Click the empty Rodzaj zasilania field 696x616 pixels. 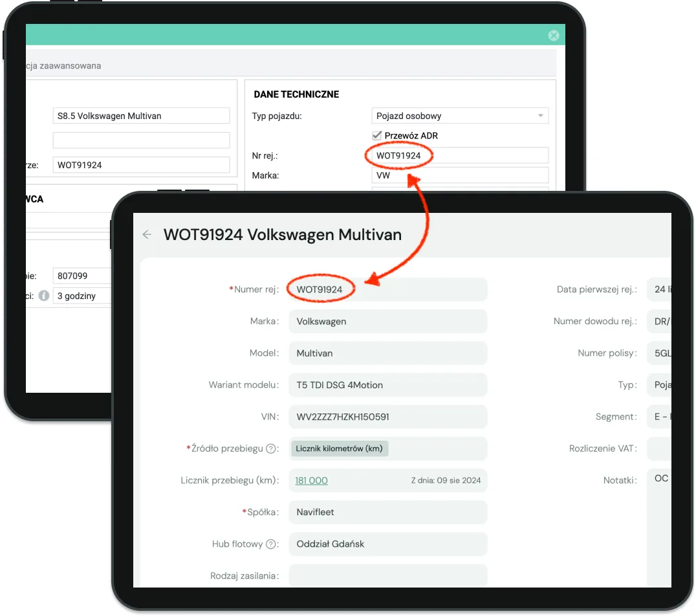[388, 576]
